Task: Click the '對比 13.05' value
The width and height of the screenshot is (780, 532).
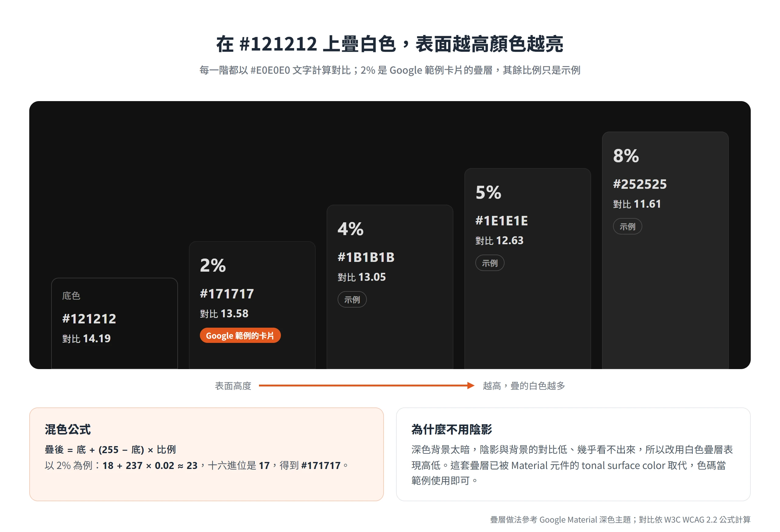Action: tap(362, 277)
